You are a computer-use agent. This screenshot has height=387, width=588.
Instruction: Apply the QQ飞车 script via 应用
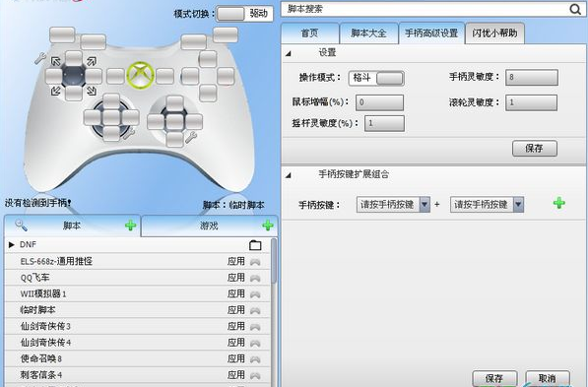coord(236,278)
